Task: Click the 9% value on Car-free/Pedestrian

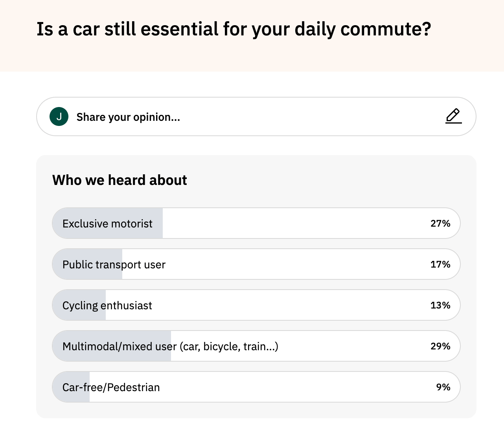Action: 443,387
